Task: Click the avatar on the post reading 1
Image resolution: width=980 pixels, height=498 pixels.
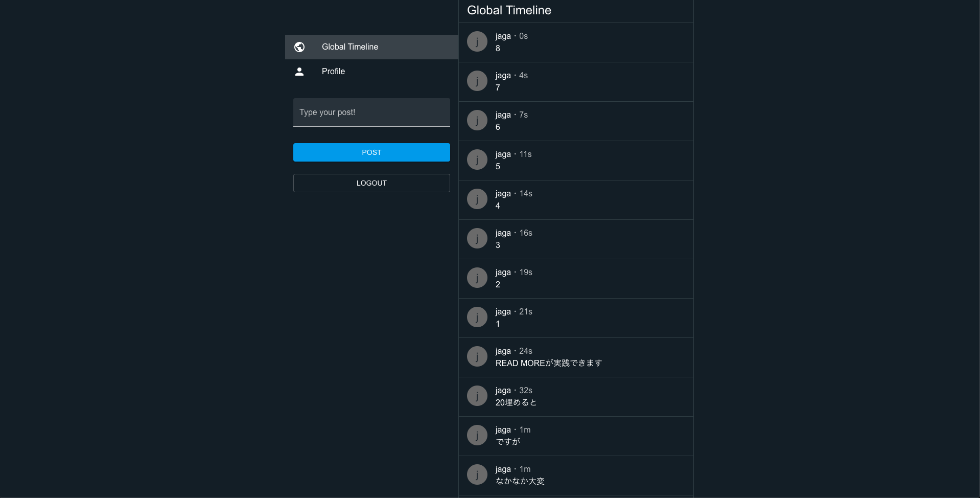Action: [x=477, y=317]
